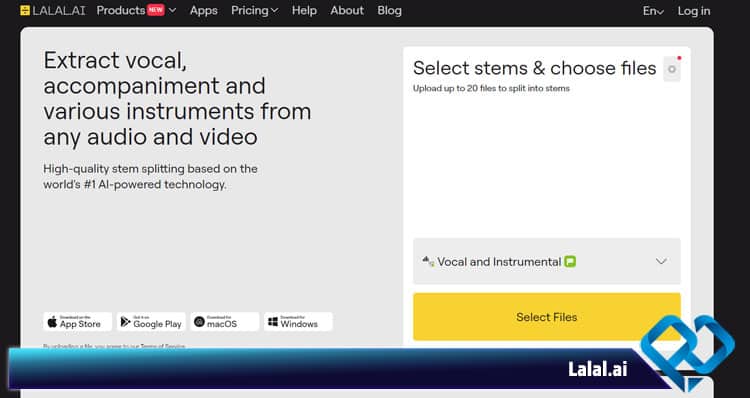Open the Help page
Viewport: 750px width, 398px height.
point(304,11)
